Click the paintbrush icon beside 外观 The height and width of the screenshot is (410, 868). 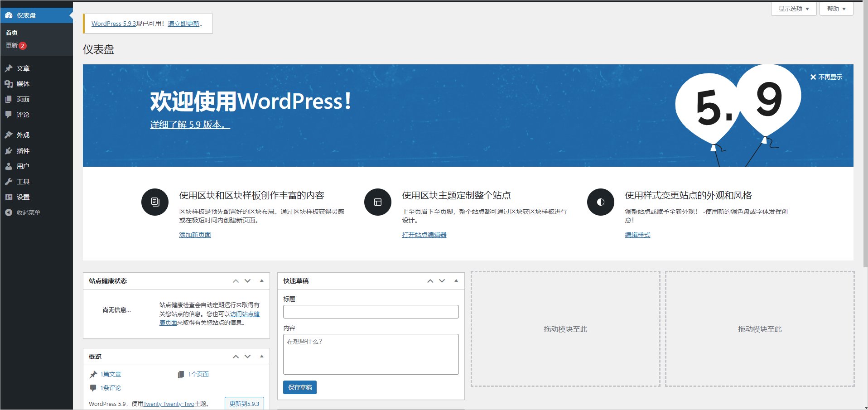pyautogui.click(x=9, y=135)
